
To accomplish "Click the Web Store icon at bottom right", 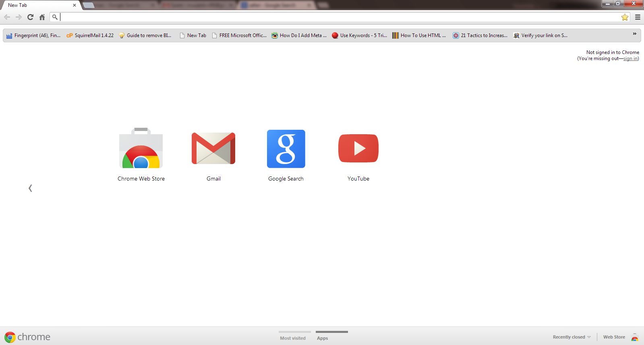I will [635, 337].
